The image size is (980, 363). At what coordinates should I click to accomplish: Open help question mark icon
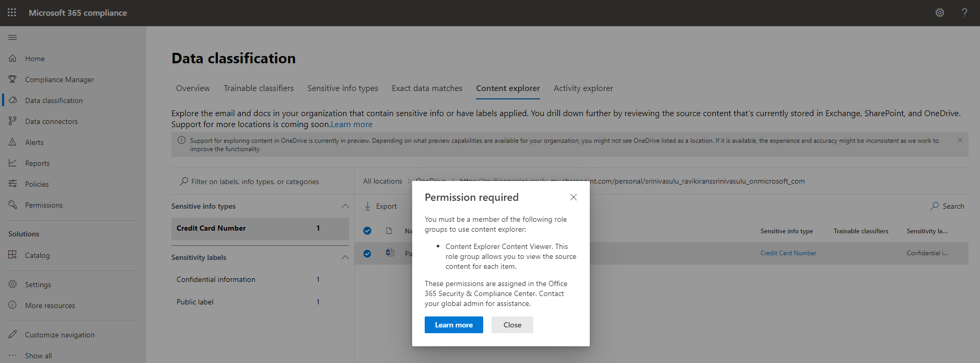[x=964, y=13]
